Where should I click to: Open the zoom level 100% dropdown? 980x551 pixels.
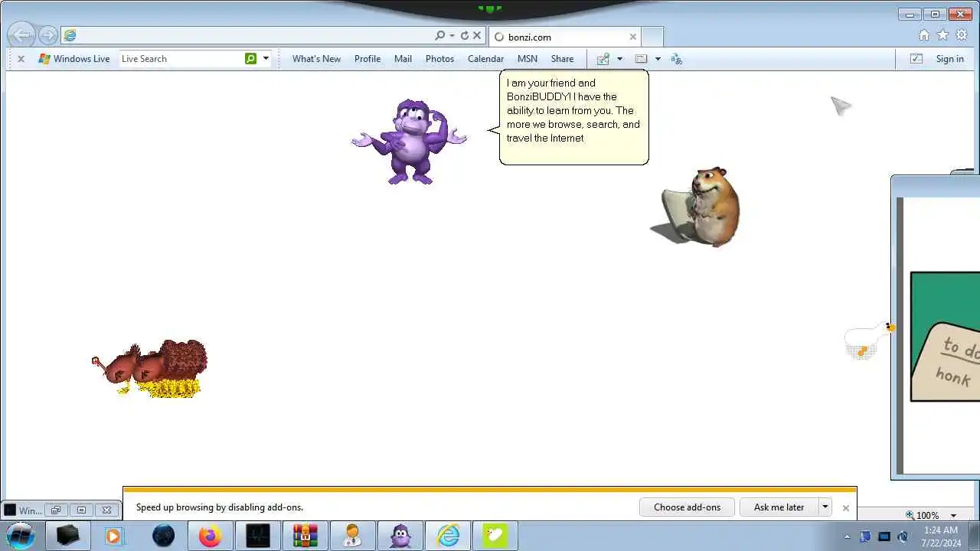click(953, 515)
